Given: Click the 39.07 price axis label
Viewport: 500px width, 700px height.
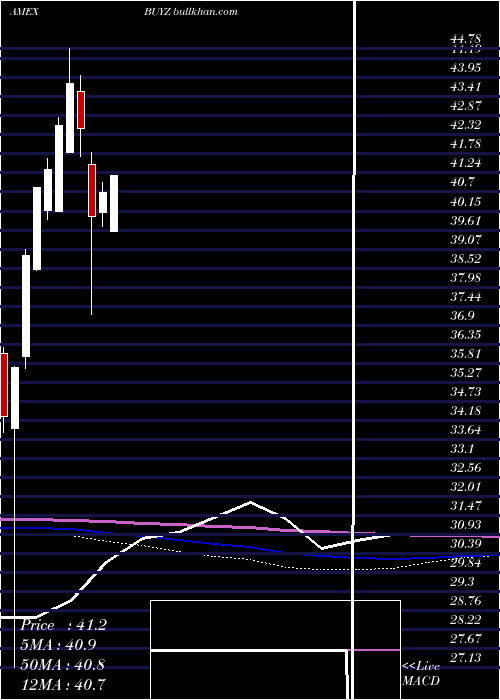Looking at the screenshot, I should [465, 240].
